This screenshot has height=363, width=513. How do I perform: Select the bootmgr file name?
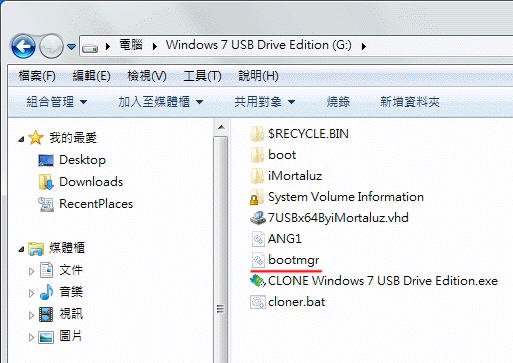293,260
